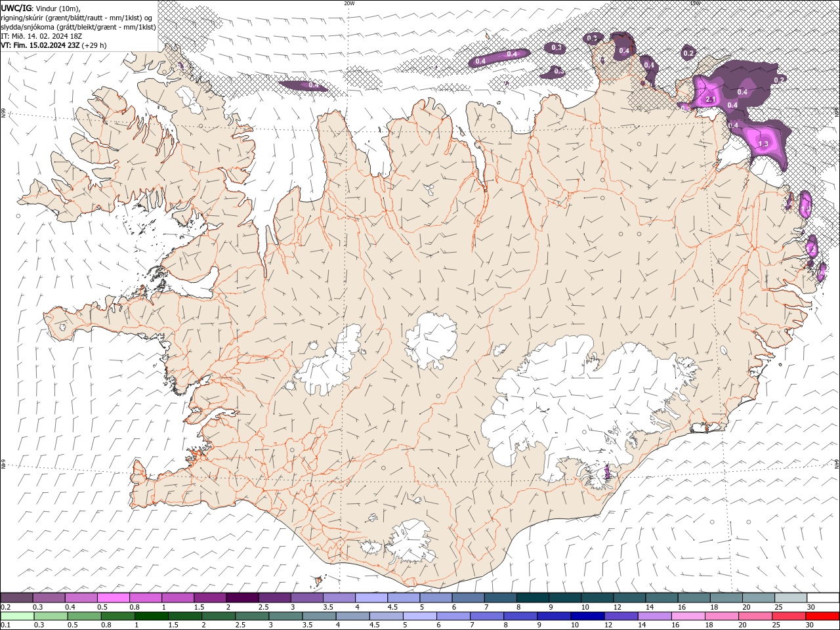Click the "1.3" snowfall value on the map
840x630 pixels.
(x=763, y=144)
